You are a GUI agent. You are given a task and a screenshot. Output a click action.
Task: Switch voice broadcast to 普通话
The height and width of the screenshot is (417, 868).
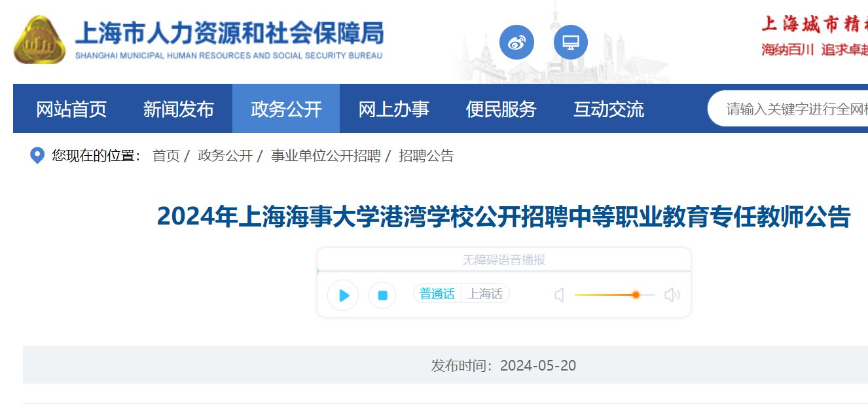coord(437,294)
